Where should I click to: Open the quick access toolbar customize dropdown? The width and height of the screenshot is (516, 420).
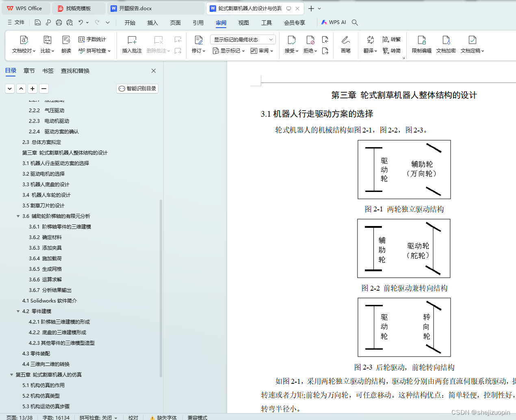(x=108, y=22)
